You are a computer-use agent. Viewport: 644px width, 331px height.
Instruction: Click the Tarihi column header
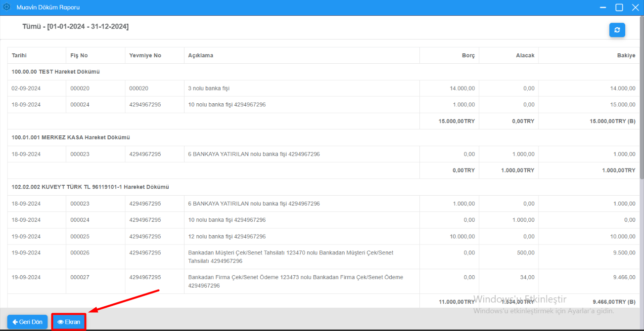[x=20, y=55]
